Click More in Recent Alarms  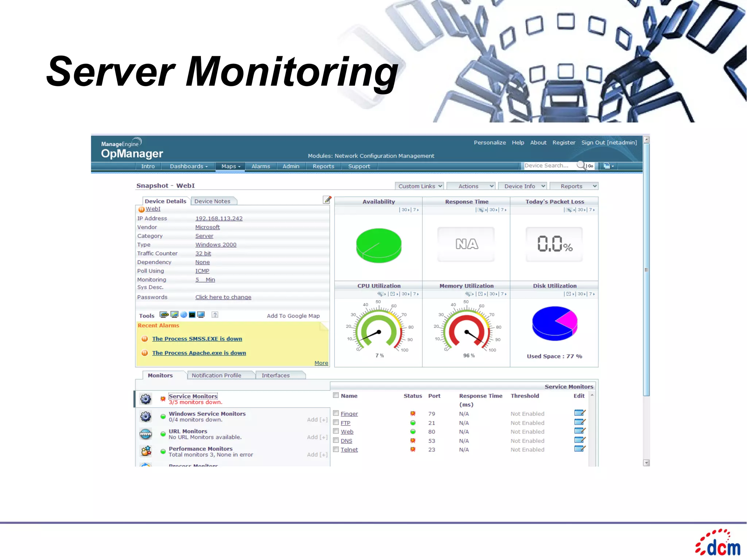321,363
